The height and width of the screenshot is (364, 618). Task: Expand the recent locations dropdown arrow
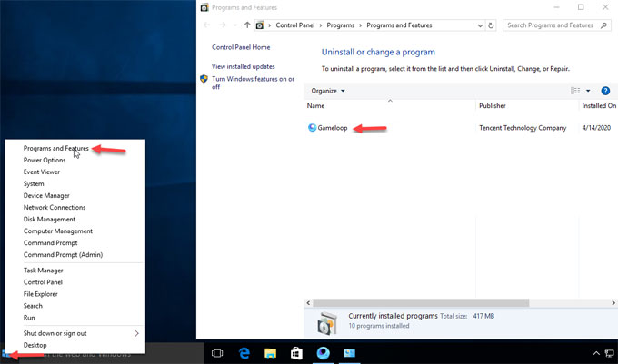click(x=235, y=25)
